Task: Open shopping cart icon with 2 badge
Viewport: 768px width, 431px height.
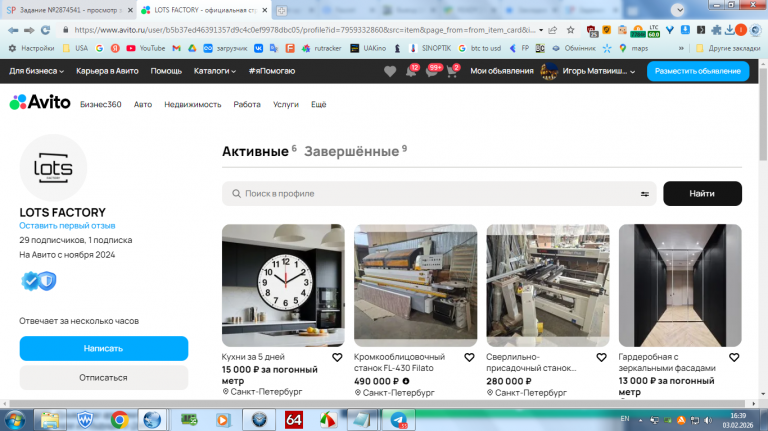Action: point(453,72)
